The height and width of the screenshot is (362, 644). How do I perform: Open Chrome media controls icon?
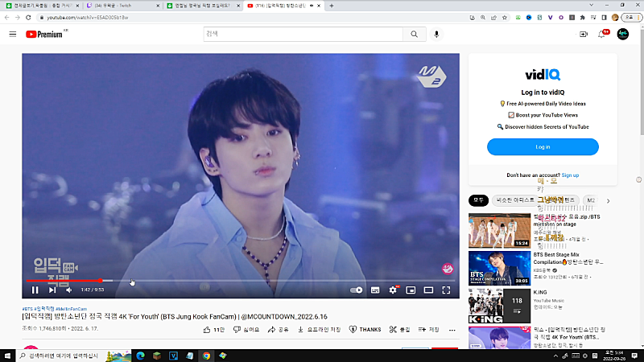point(593,18)
